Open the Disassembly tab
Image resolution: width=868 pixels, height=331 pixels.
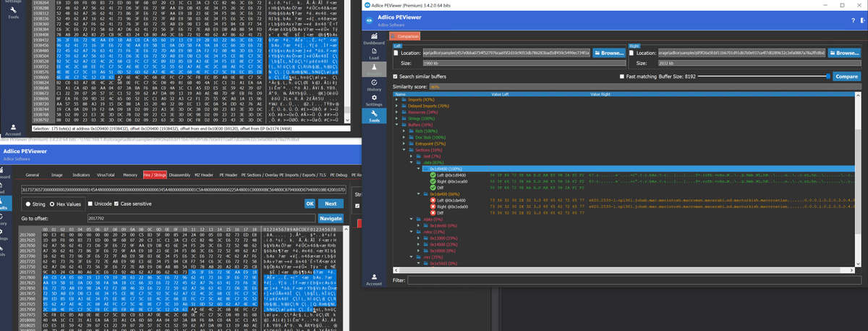179,175
